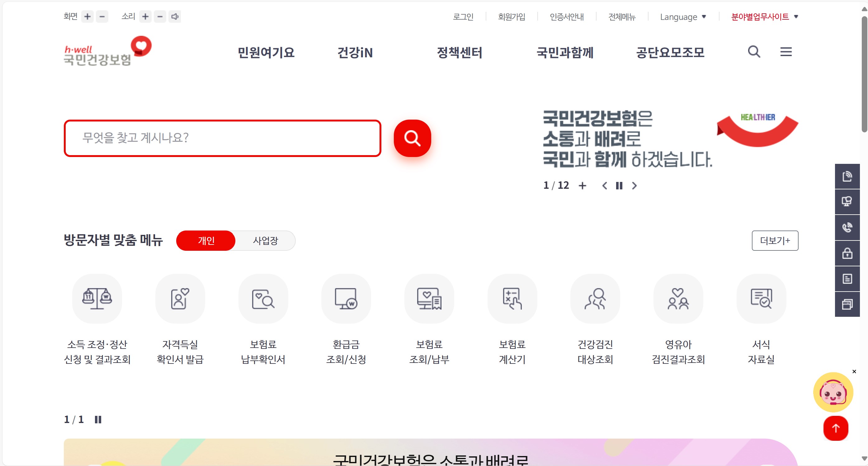
Task: Open header search magnifier icon
Action: [754, 52]
